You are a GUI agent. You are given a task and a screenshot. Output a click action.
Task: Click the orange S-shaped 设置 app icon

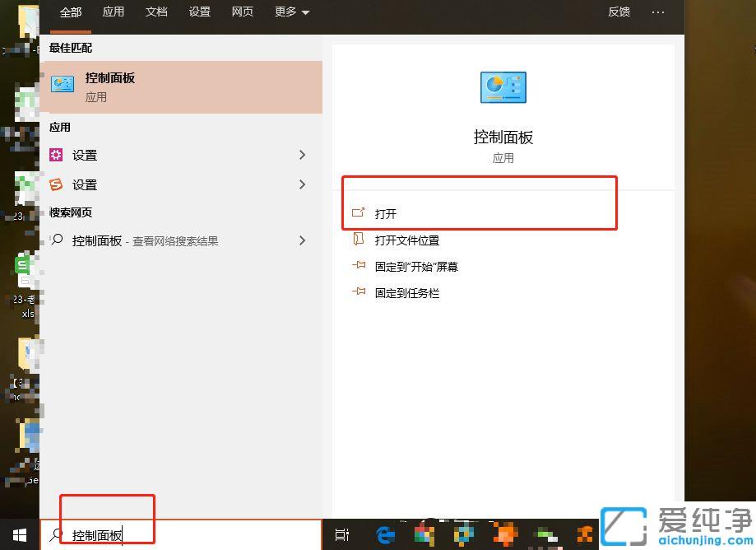click(x=57, y=184)
